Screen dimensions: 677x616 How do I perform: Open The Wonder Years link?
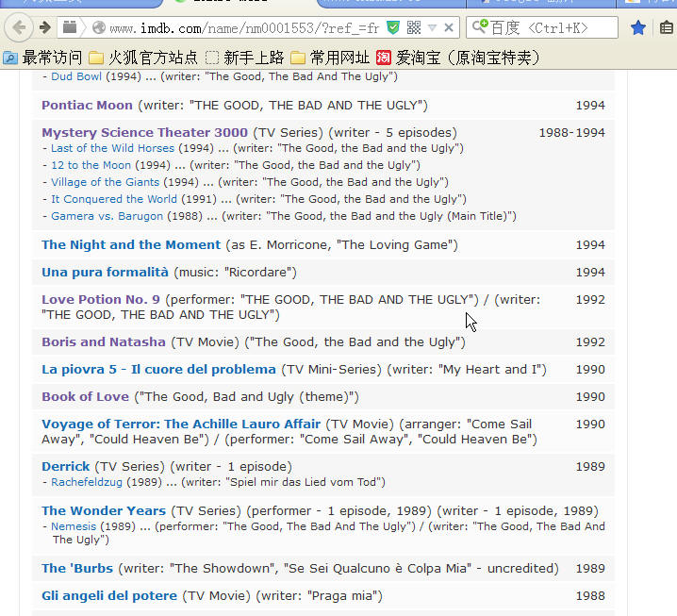click(x=104, y=510)
